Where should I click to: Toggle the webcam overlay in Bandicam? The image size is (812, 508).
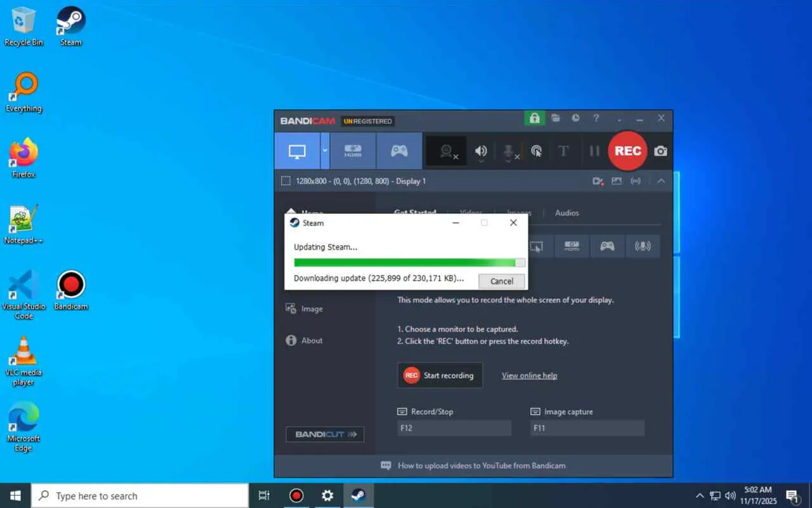click(x=446, y=151)
